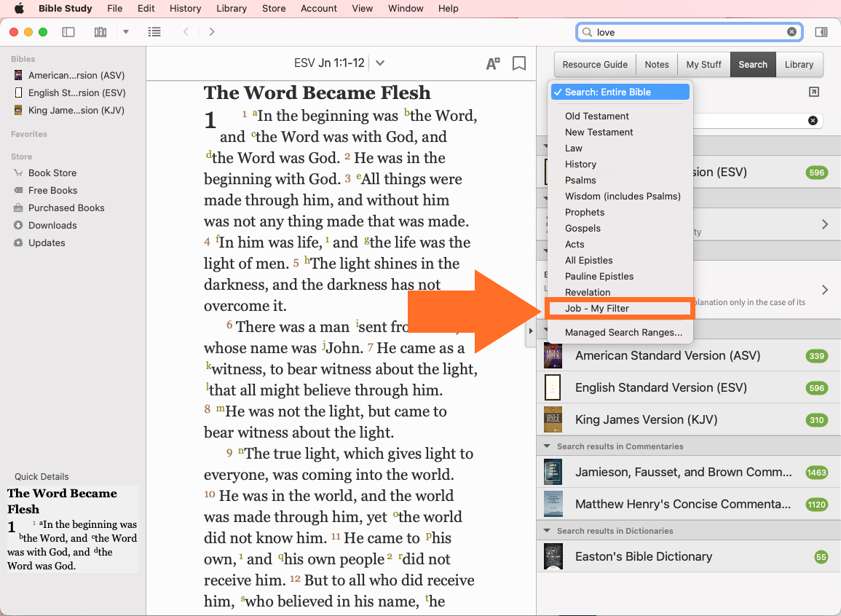Clear the 'love' search field
The image size is (841, 616).
pyautogui.click(x=791, y=32)
